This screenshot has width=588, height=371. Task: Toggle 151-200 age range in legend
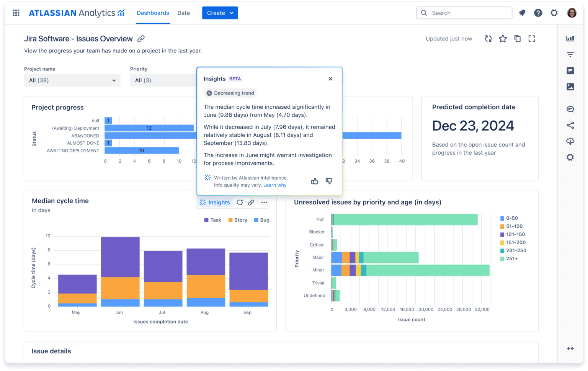(513, 242)
